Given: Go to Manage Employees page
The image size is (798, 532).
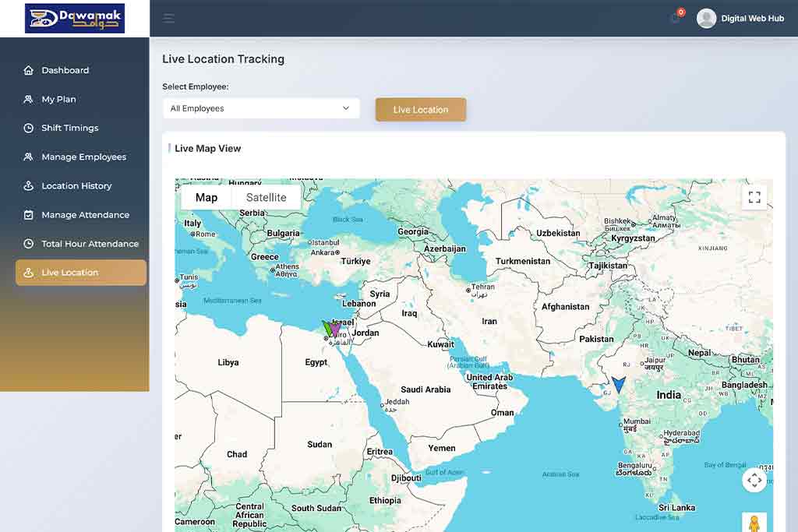Looking at the screenshot, I should 83,157.
